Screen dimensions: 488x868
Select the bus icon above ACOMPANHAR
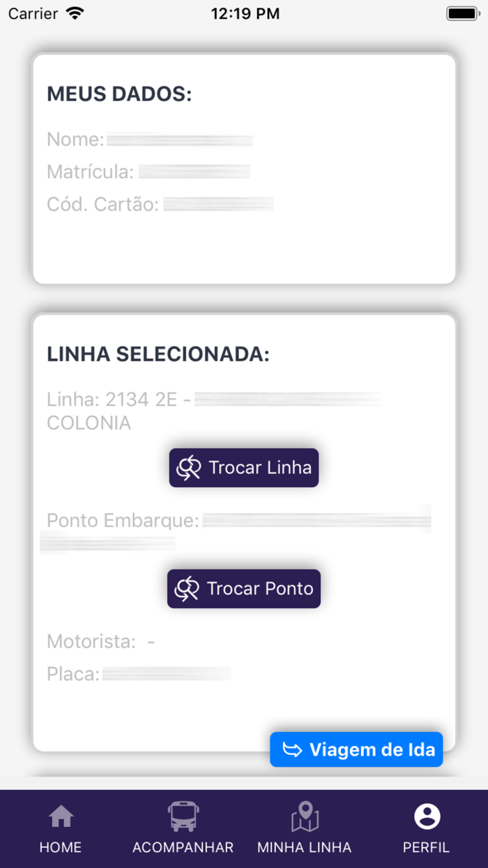click(183, 816)
